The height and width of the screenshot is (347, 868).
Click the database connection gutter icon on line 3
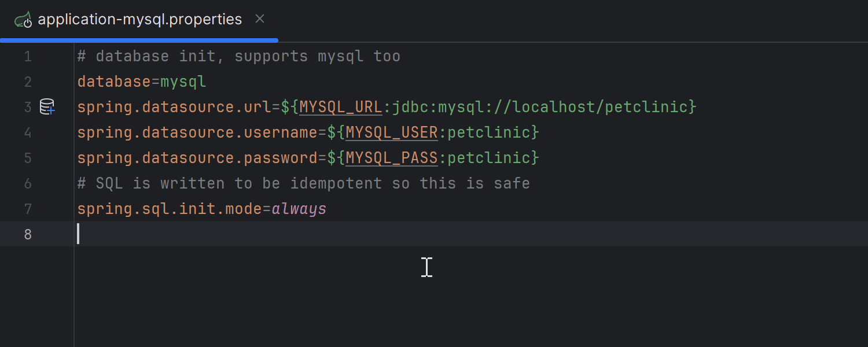click(x=47, y=106)
